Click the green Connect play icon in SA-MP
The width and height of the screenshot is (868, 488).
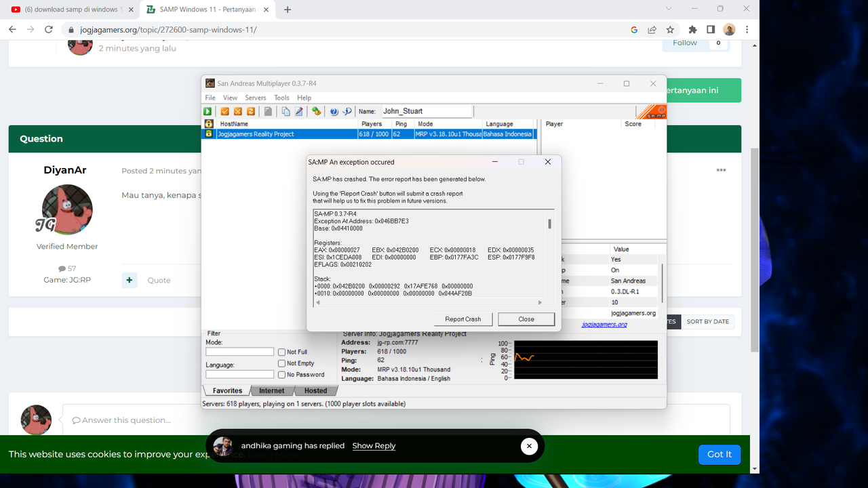(208, 111)
